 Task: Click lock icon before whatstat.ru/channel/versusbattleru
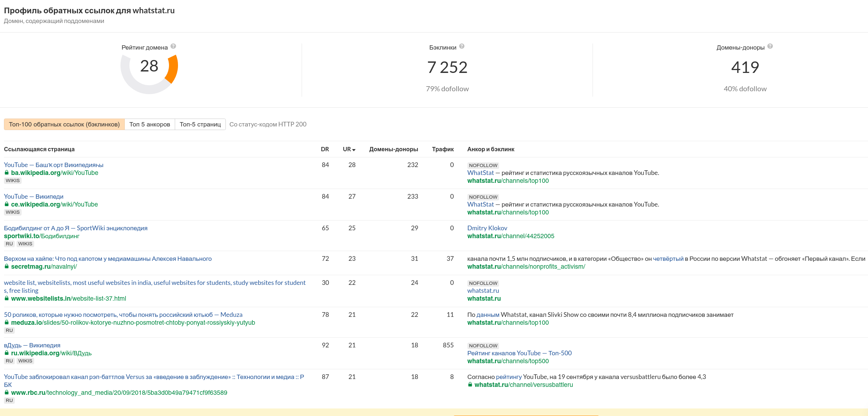click(x=470, y=385)
